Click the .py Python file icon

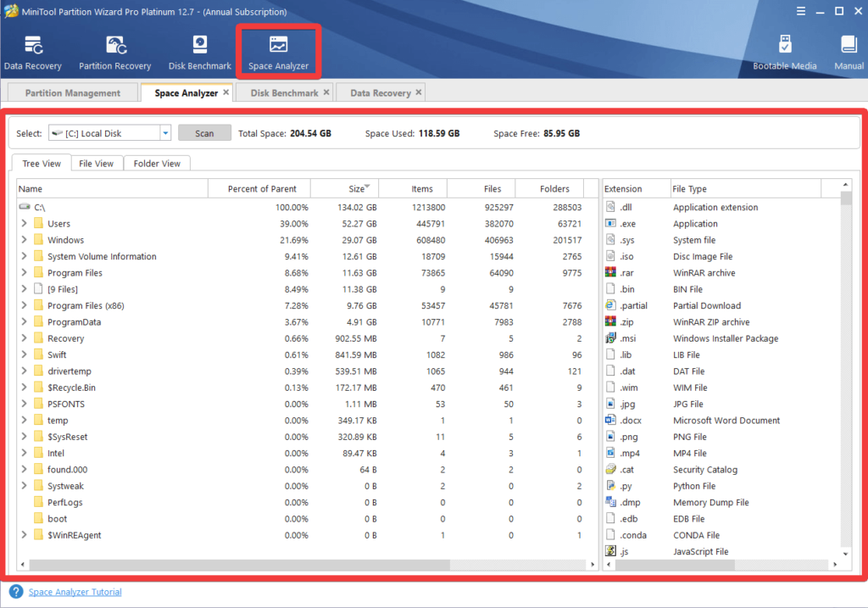point(610,486)
